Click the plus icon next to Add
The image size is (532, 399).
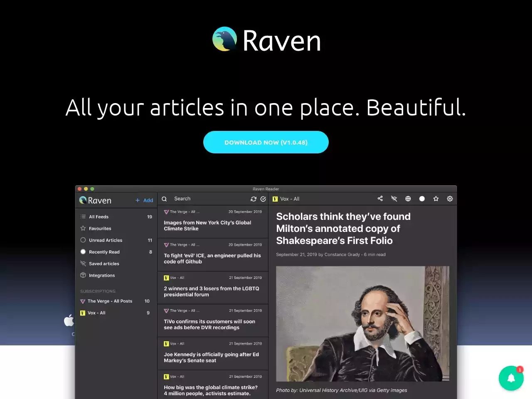point(138,200)
